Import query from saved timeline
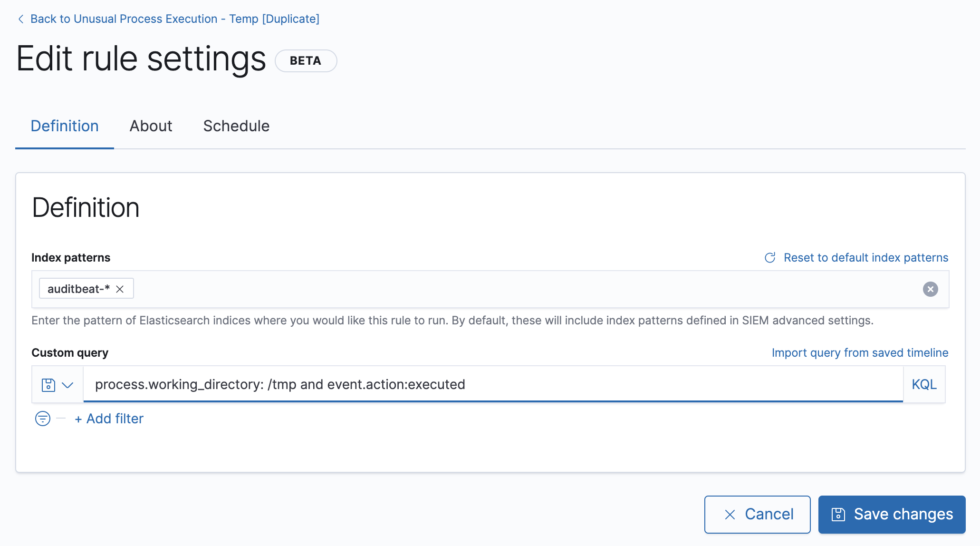Viewport: 980px width, 546px height. 860,353
